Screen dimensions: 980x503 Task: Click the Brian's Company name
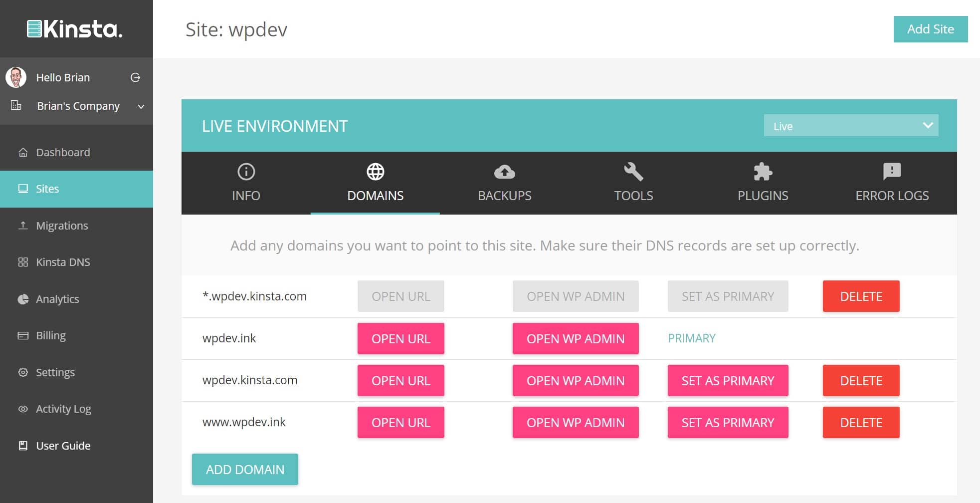(78, 106)
